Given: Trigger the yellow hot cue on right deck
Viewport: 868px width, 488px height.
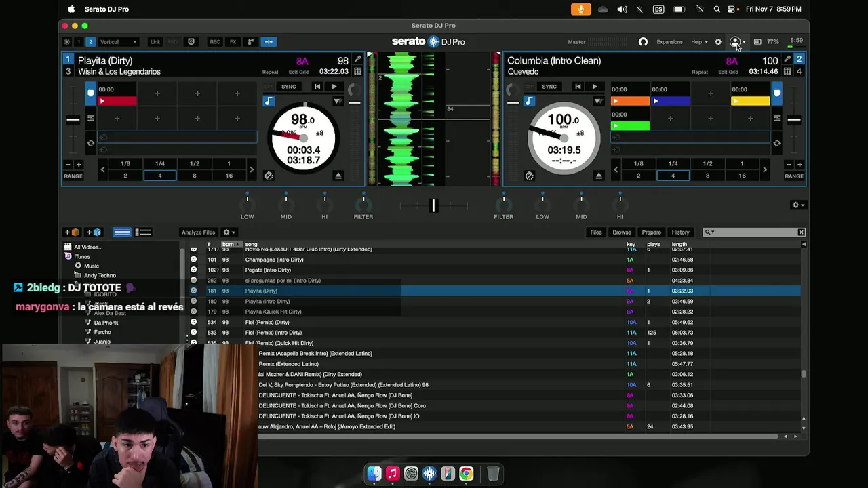Looking at the screenshot, I should [750, 101].
